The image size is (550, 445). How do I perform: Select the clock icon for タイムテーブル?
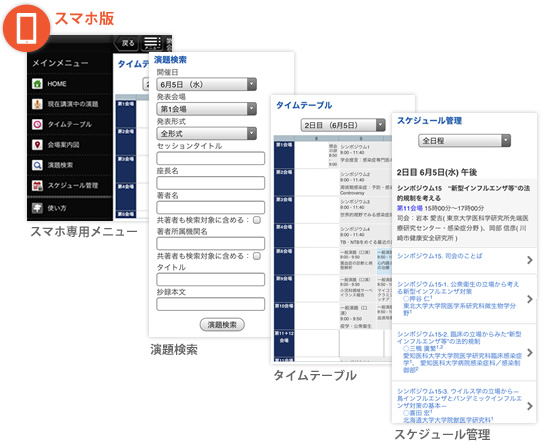pyautogui.click(x=37, y=124)
